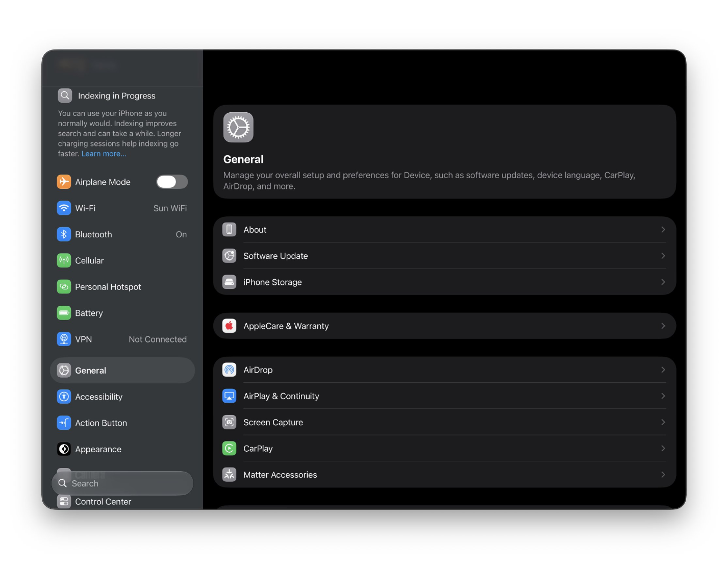
Task: Open AppleCare & Warranty chevron
Action: [x=663, y=326]
